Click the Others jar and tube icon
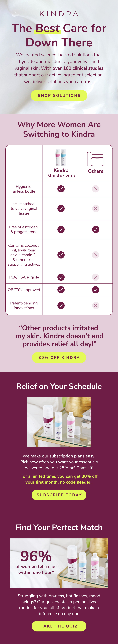This screenshot has height=644, width=118. (x=96, y=159)
